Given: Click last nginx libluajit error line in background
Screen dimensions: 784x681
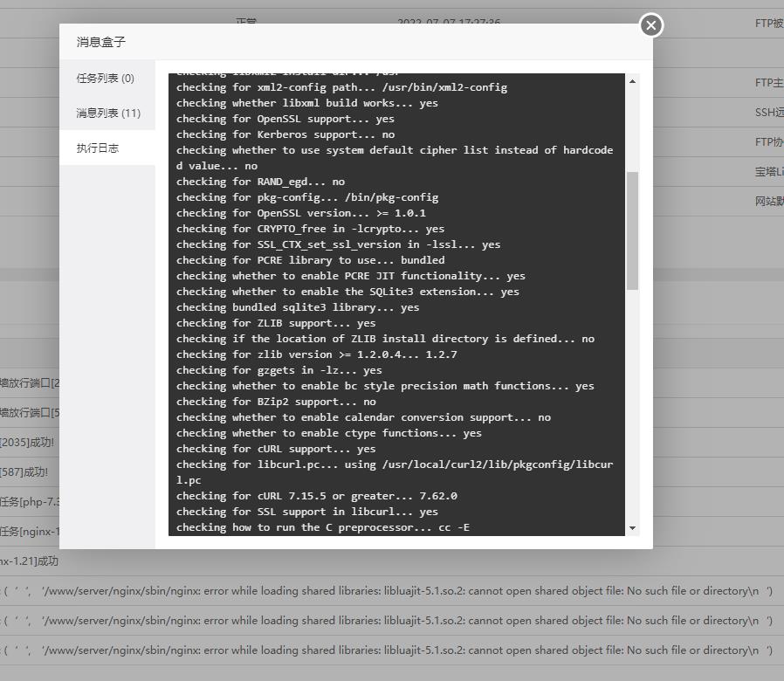Looking at the screenshot, I should [x=388, y=650].
